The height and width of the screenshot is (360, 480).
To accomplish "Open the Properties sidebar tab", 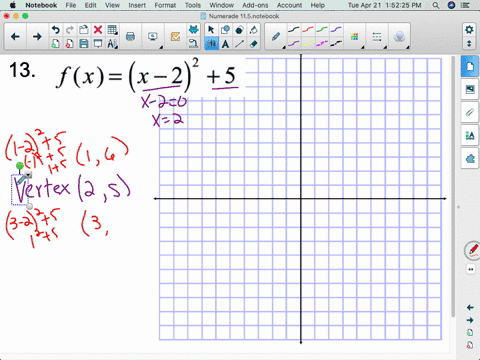I will coord(470,135).
